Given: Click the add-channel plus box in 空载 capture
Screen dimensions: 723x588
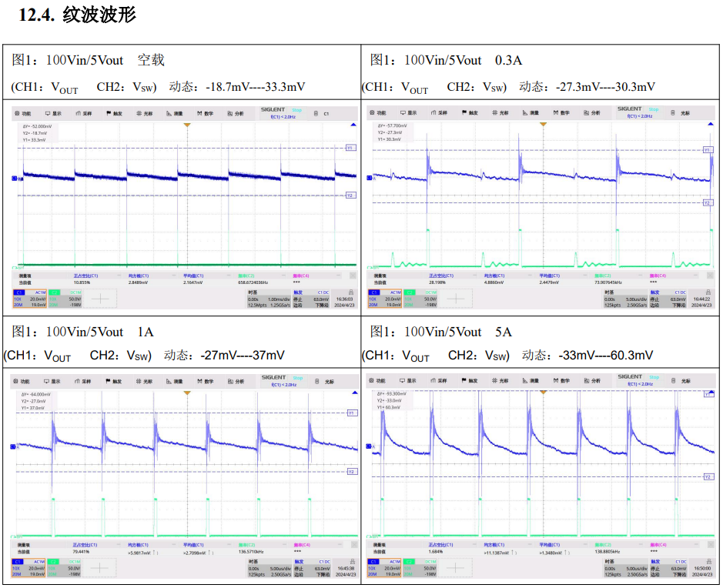Looking at the screenshot, I should (x=100, y=299).
